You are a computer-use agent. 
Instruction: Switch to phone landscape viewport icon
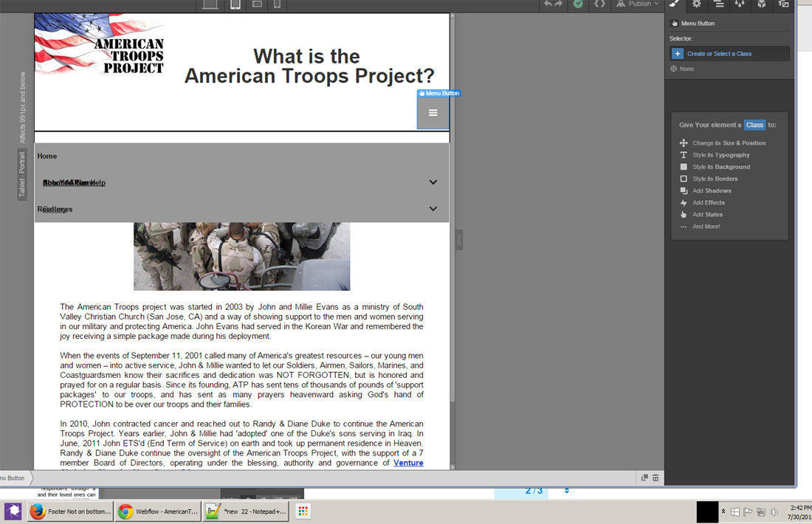coord(257,4)
